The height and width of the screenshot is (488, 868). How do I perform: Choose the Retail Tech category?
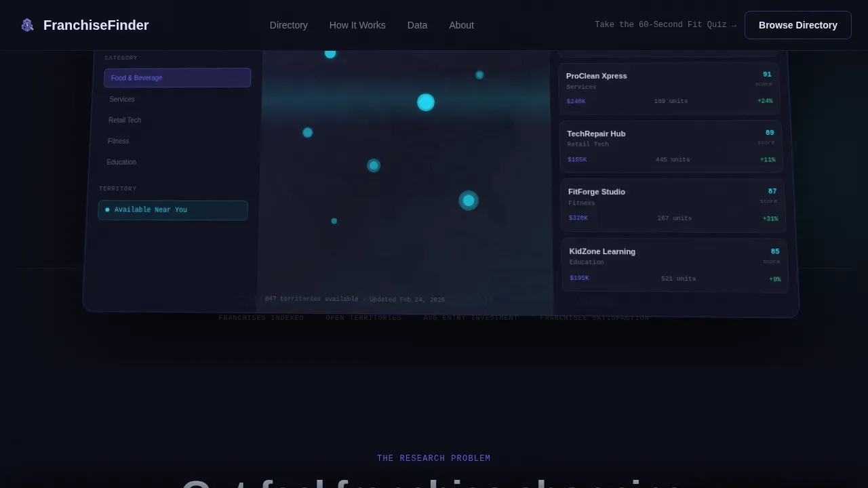125,120
